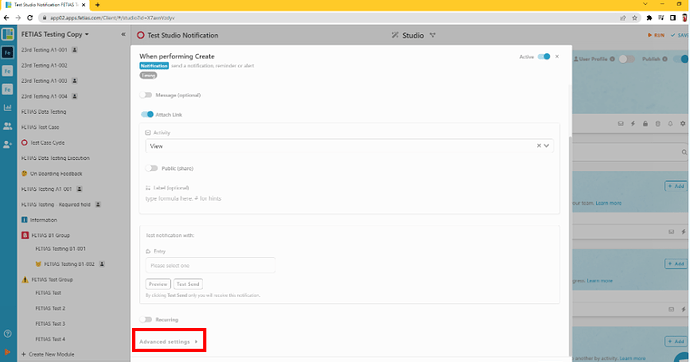690x362 pixels.
Task: Click the bell icon in Studio toolbar
Action: tap(670, 124)
